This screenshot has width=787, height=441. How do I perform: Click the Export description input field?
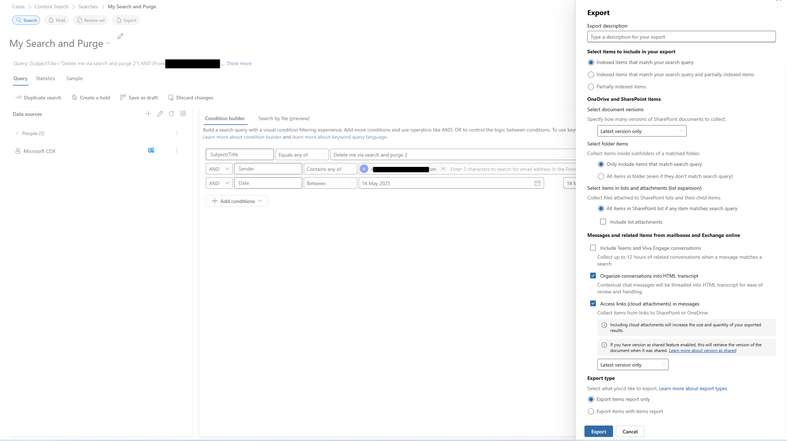click(x=681, y=37)
